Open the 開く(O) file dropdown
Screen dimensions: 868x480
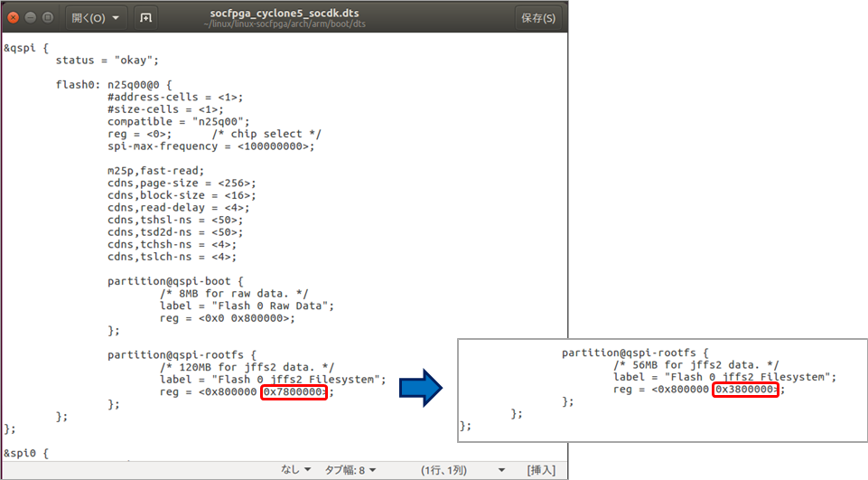point(94,17)
